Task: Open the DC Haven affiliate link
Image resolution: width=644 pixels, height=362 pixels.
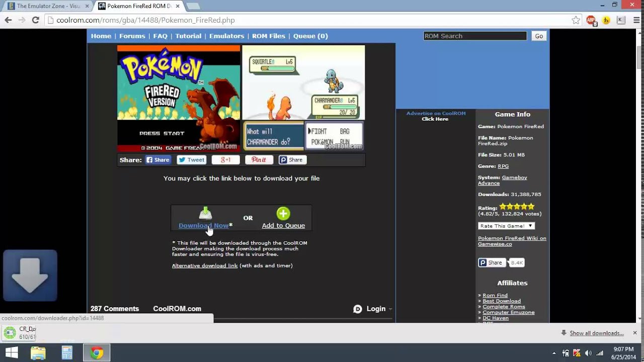Action: [x=496, y=318]
